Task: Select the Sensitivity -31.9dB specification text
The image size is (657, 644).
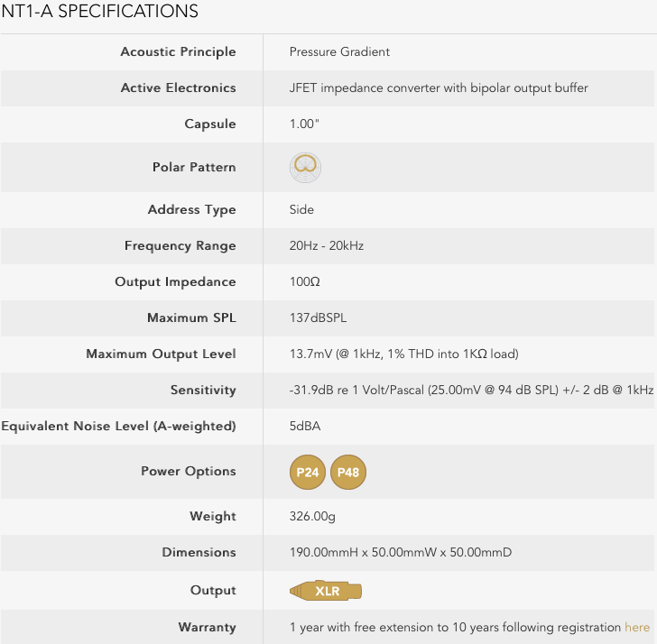Action: pos(471,391)
